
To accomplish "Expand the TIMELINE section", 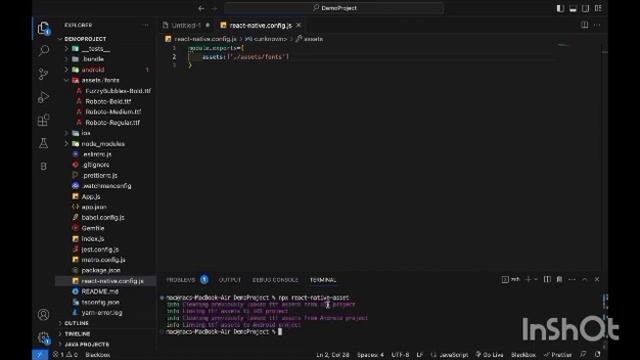I will 77,334.
